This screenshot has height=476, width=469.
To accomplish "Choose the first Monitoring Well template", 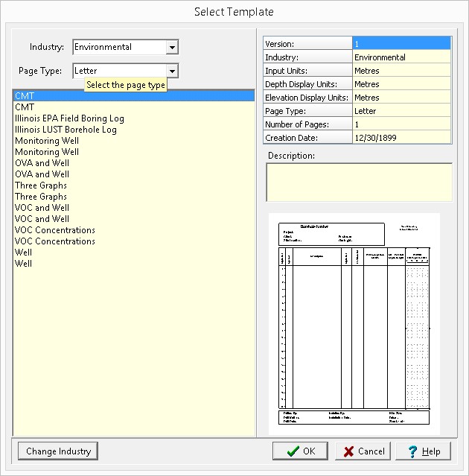I will [47, 141].
